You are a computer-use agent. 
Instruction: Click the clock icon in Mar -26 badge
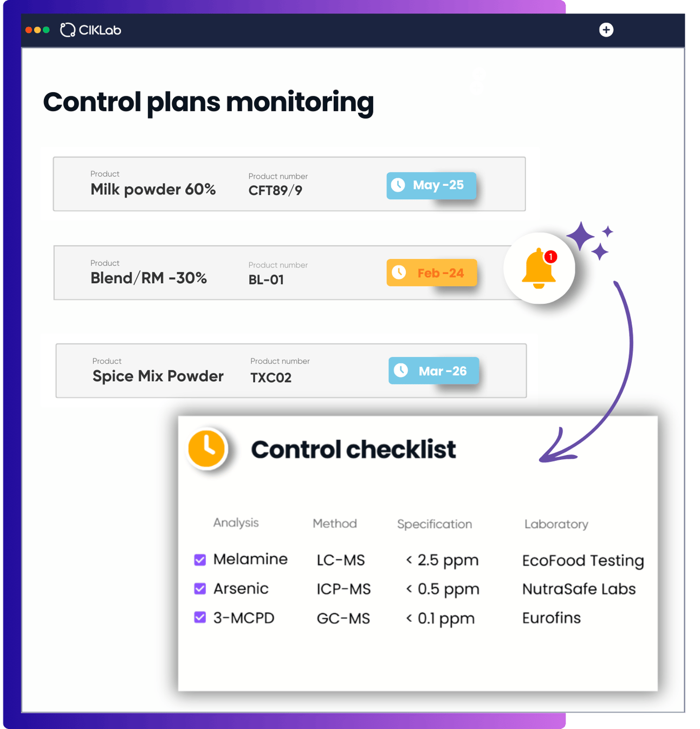click(401, 370)
